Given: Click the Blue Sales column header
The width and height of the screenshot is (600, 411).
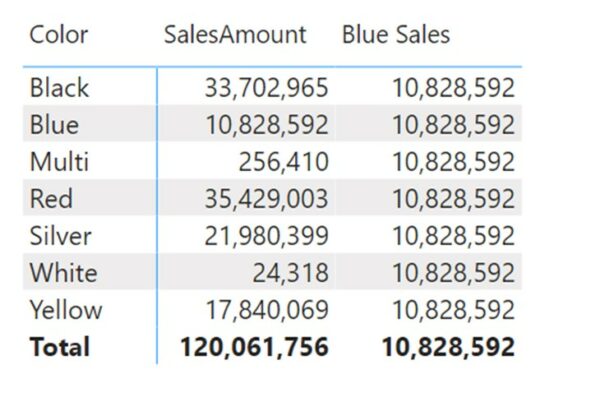Looking at the screenshot, I should 396,35.
